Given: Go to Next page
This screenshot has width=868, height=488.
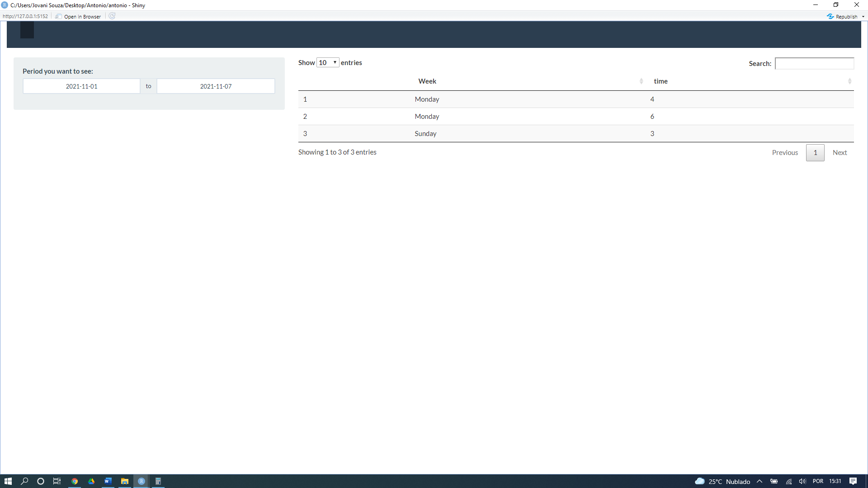Looking at the screenshot, I should click(x=840, y=153).
